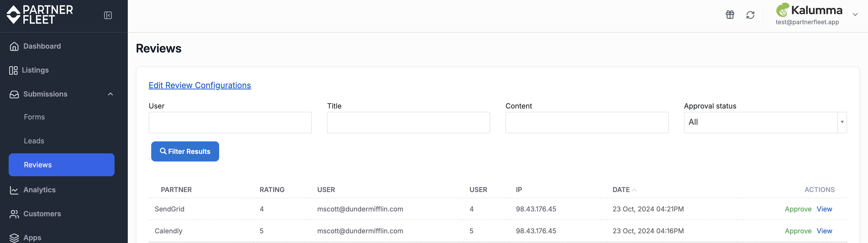The height and width of the screenshot is (243, 868).
Task: Open the gift box icon
Action: tap(730, 15)
